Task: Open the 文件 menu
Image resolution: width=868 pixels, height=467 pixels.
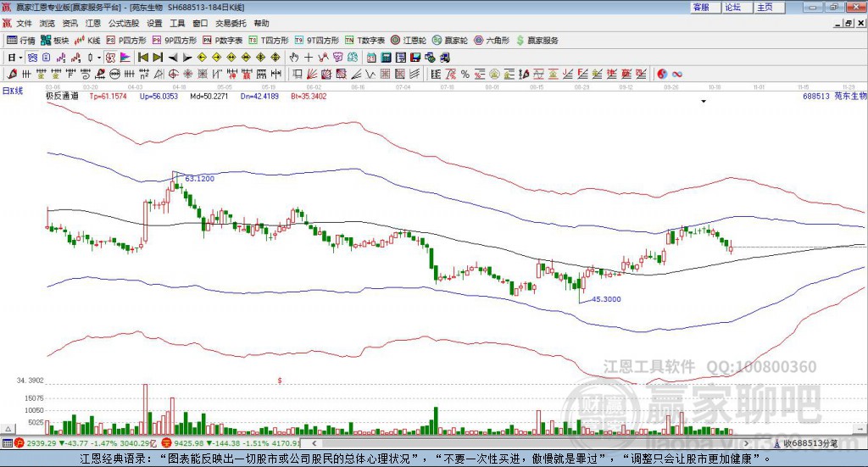Action: (x=25, y=23)
